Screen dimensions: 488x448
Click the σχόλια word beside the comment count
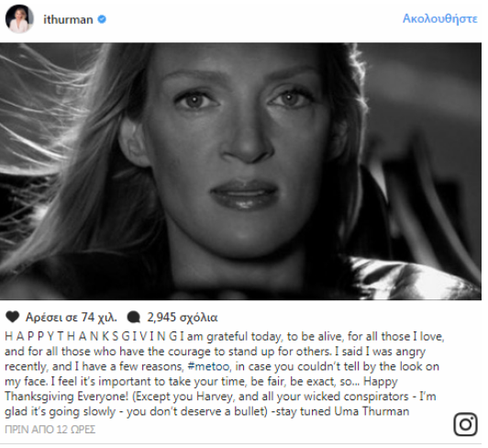coord(198,318)
